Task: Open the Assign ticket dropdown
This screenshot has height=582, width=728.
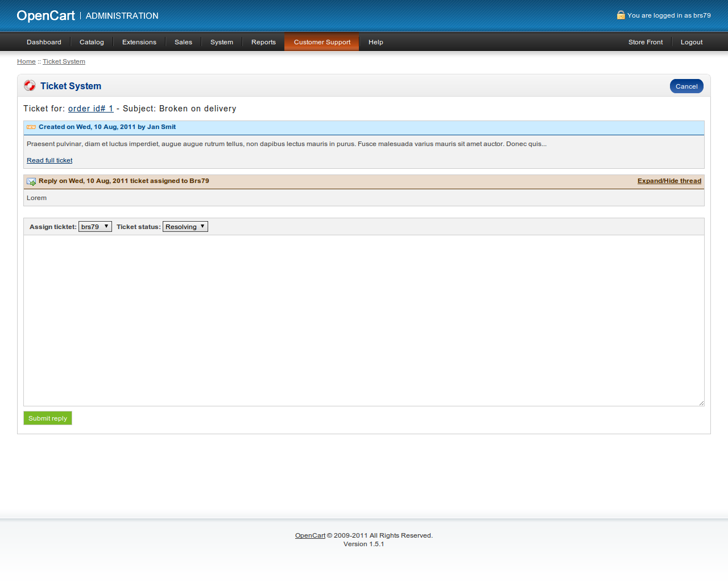Action: click(x=95, y=227)
